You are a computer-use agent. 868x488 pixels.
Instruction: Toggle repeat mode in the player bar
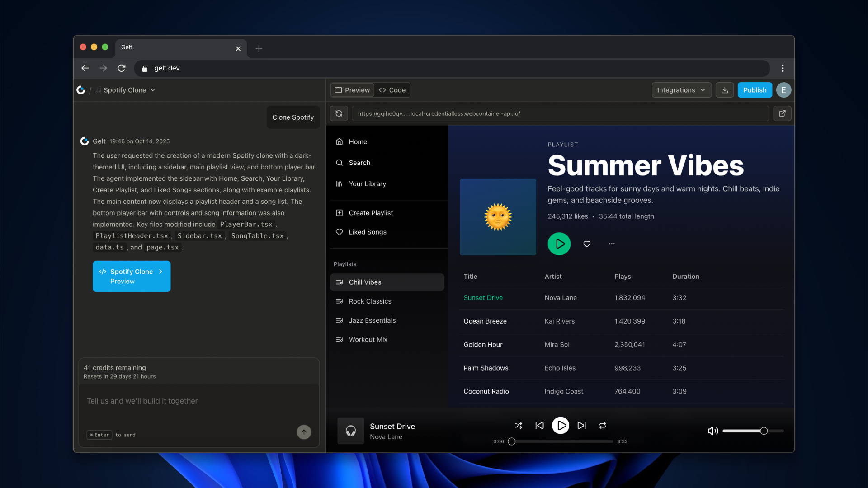pyautogui.click(x=603, y=425)
